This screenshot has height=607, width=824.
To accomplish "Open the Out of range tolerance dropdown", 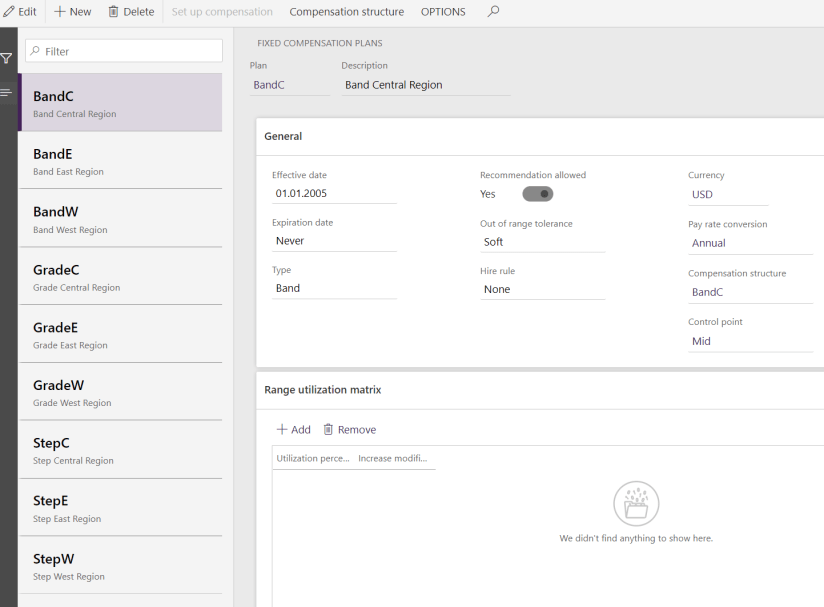I will (541, 242).
